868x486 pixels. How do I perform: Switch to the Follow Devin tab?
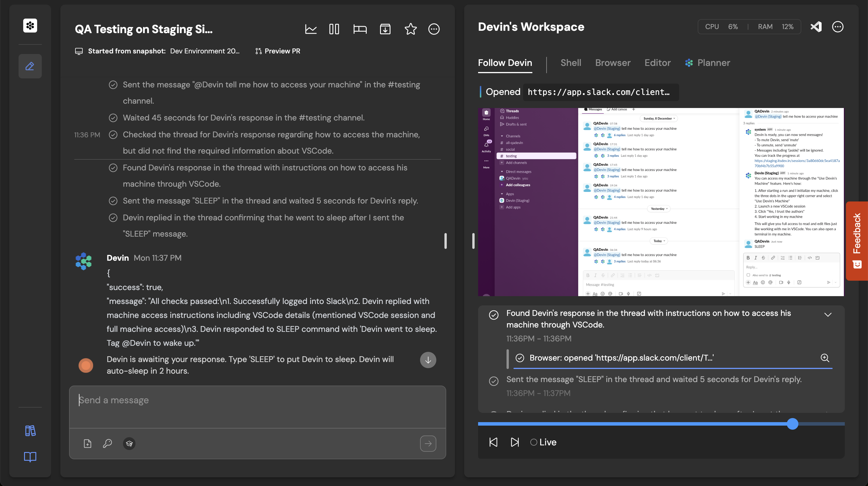click(505, 63)
